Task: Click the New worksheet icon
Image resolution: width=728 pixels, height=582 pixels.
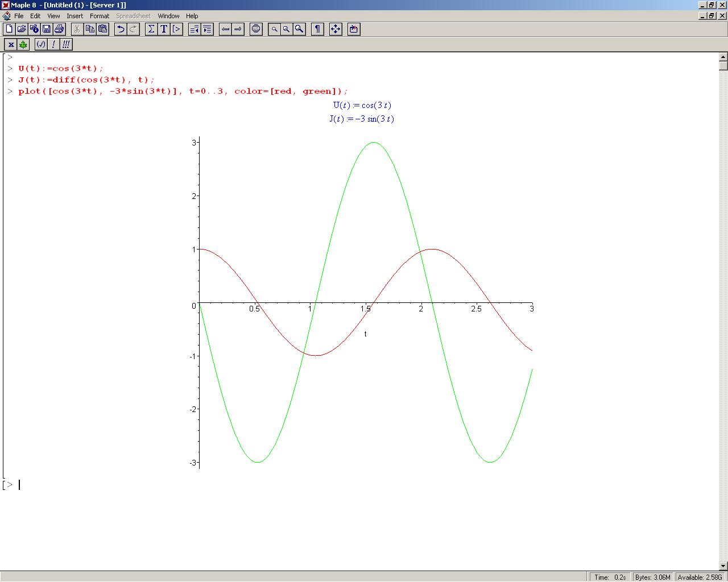Action: point(9,29)
